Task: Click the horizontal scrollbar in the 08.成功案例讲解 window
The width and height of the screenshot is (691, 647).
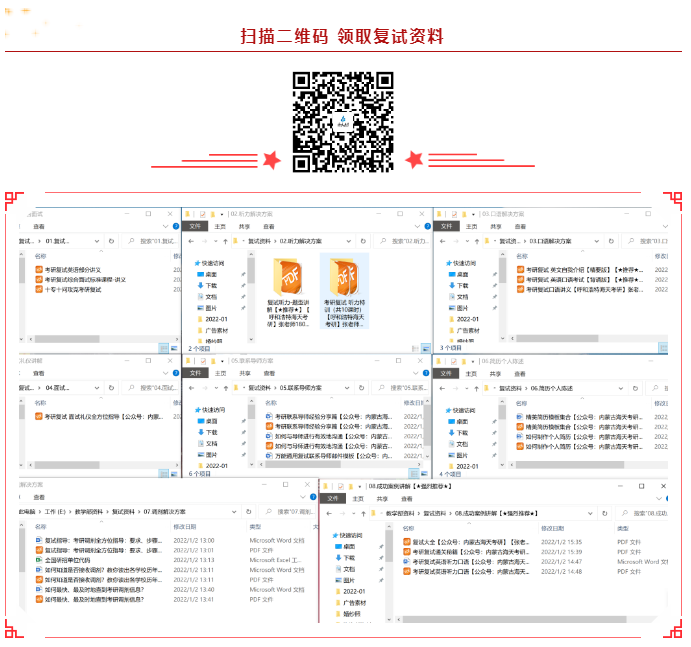Action: (514, 619)
